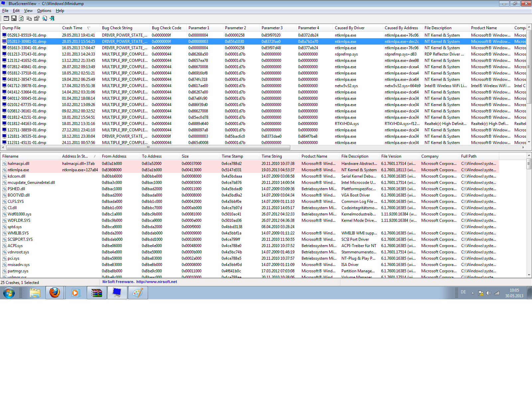Select the sptd.sys driver row
The image size is (532, 418).
click(x=250, y=226)
